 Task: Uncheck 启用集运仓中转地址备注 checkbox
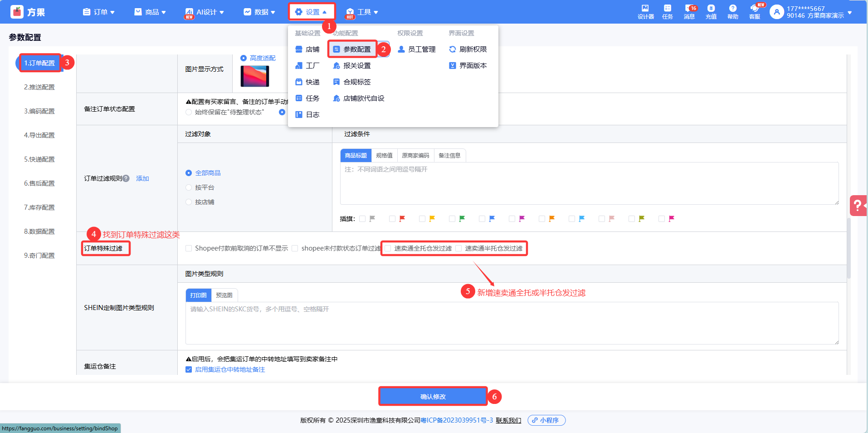(x=189, y=369)
